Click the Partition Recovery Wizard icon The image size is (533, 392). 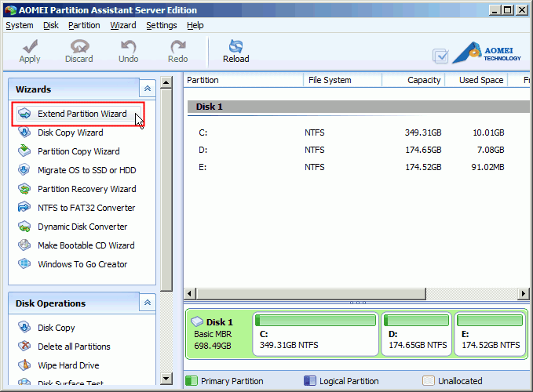[24, 189]
